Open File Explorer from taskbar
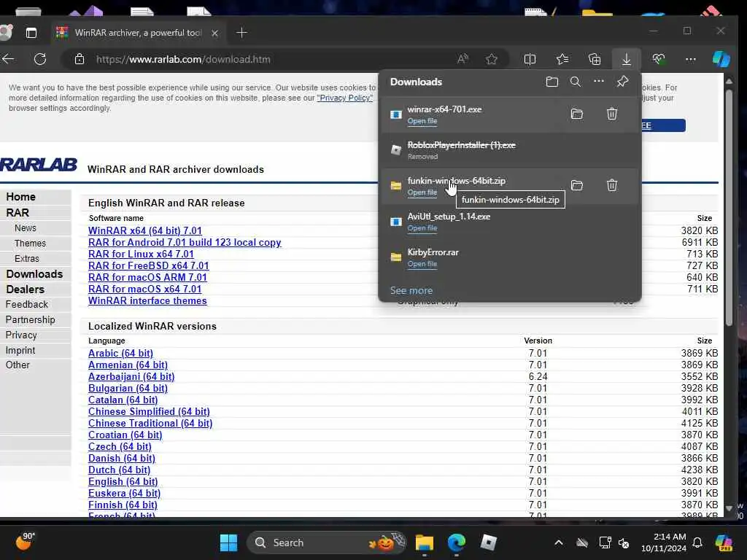The height and width of the screenshot is (560, 747). (x=424, y=542)
